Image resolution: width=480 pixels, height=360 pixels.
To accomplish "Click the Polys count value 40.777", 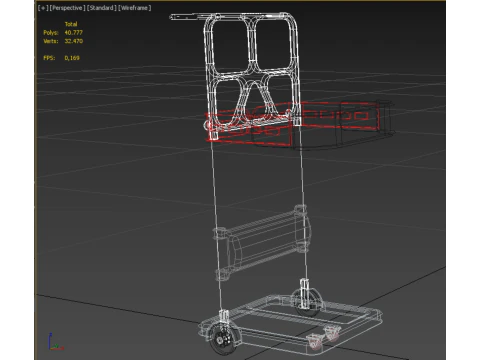I will click(x=74, y=33).
